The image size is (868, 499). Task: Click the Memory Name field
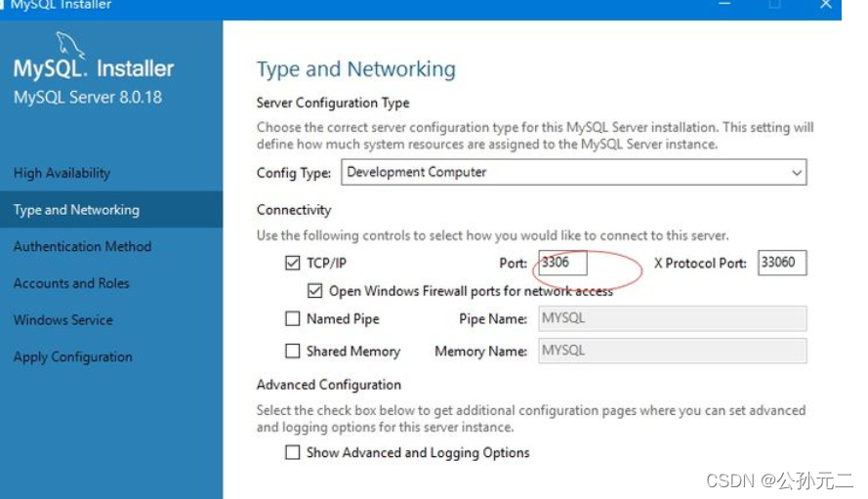(672, 351)
